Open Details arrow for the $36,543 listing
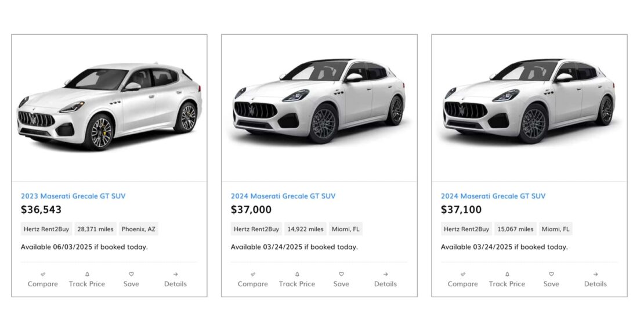This screenshot has height=335, width=644. point(175,274)
